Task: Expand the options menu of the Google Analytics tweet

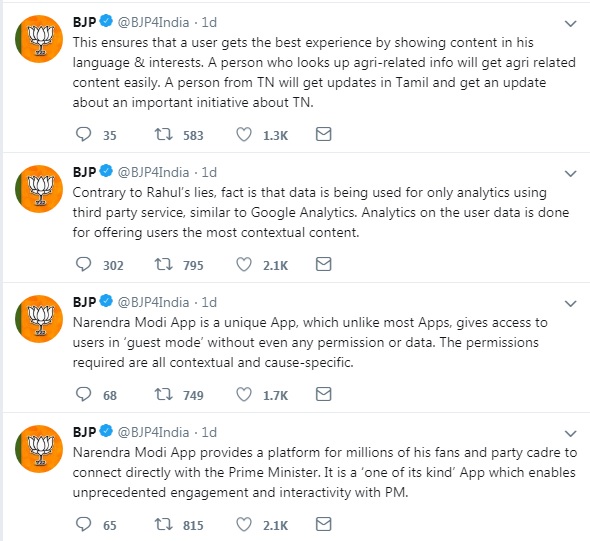Action: [x=571, y=174]
